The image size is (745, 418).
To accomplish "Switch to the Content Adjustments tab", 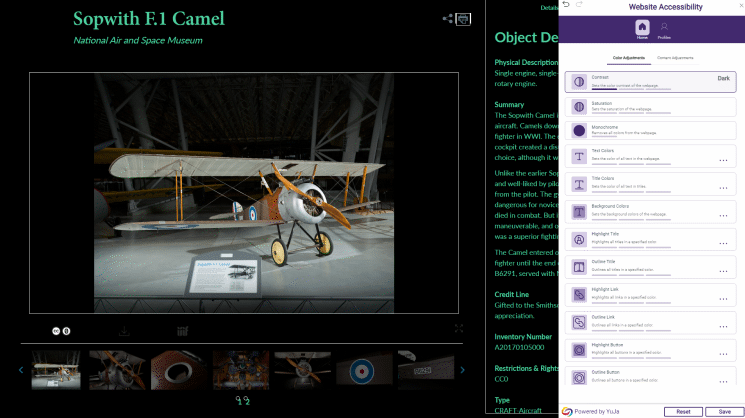I will click(675, 58).
